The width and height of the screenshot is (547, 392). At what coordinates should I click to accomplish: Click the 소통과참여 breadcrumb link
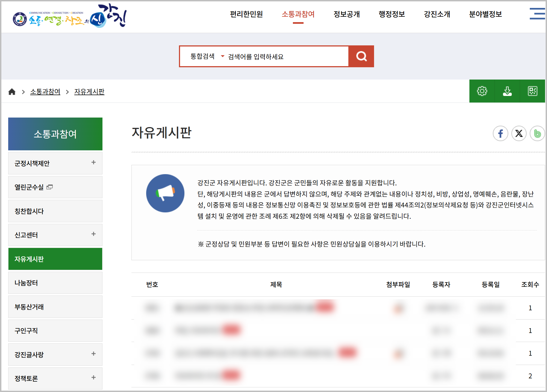45,92
